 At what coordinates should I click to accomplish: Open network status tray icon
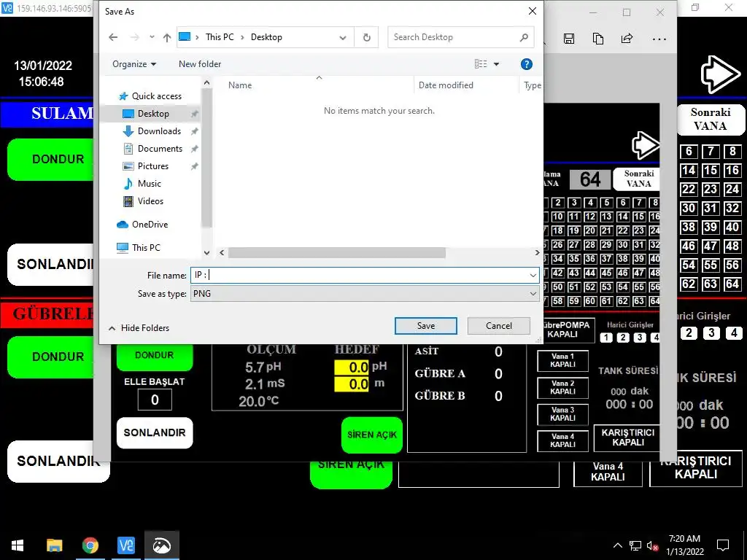[635, 545]
